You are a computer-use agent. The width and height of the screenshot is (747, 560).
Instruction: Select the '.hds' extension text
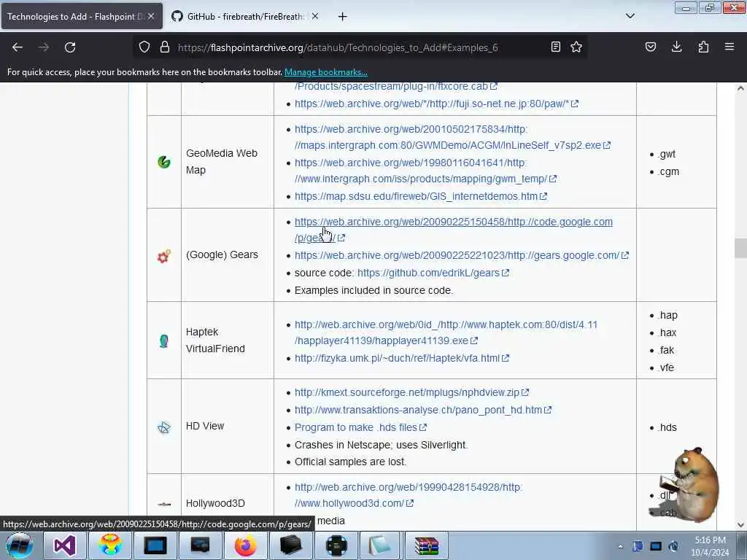point(667,427)
